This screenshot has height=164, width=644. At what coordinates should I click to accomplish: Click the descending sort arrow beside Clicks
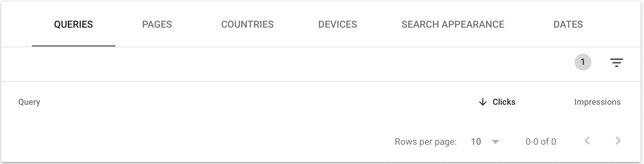coord(482,102)
